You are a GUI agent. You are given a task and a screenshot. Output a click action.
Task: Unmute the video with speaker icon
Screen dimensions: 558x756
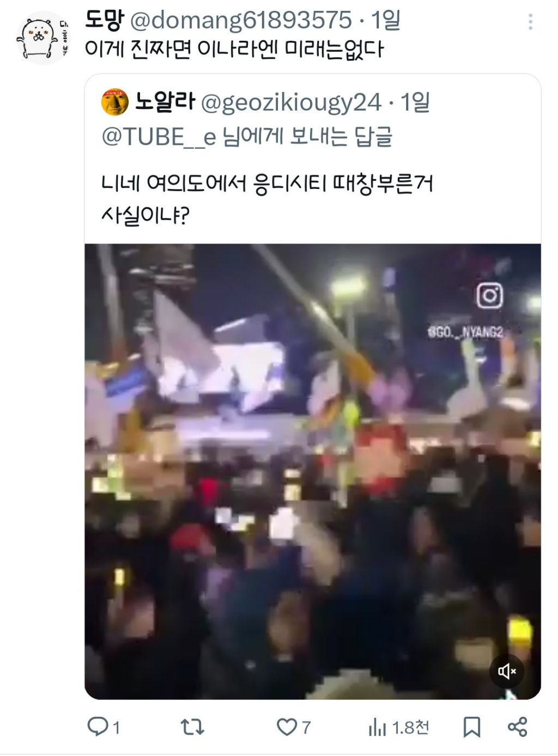(x=507, y=671)
